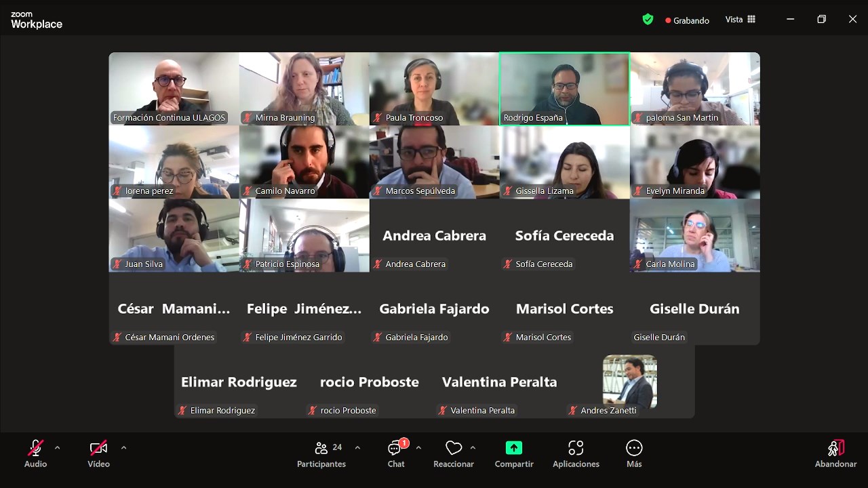Screen dimensions: 868x488
Task: Open the Participantes panel
Action: click(321, 453)
